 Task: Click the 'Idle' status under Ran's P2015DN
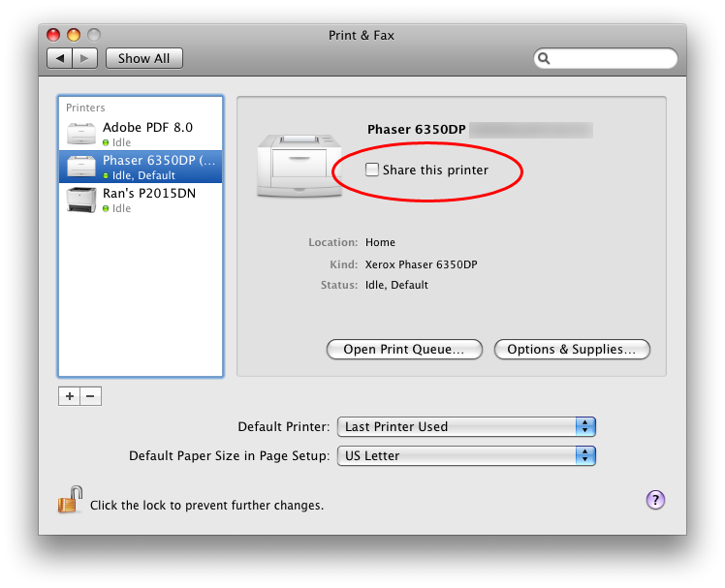(121, 208)
